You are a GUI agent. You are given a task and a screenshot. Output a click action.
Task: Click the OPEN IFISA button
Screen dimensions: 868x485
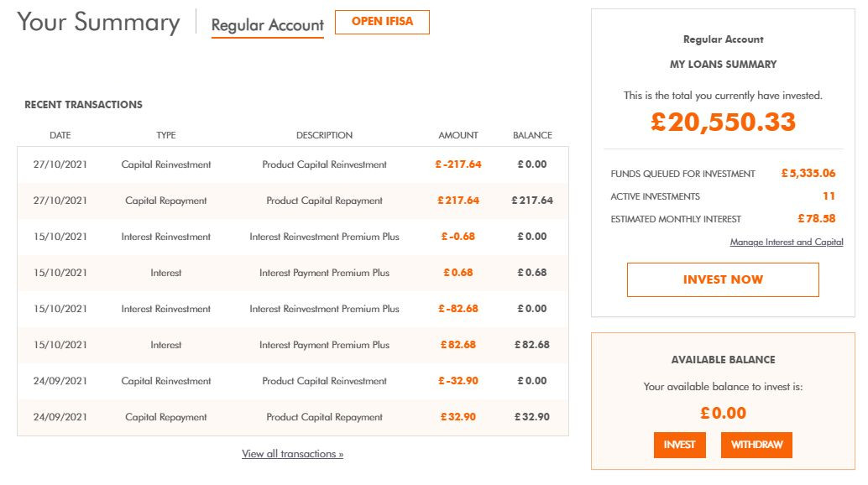(x=382, y=22)
